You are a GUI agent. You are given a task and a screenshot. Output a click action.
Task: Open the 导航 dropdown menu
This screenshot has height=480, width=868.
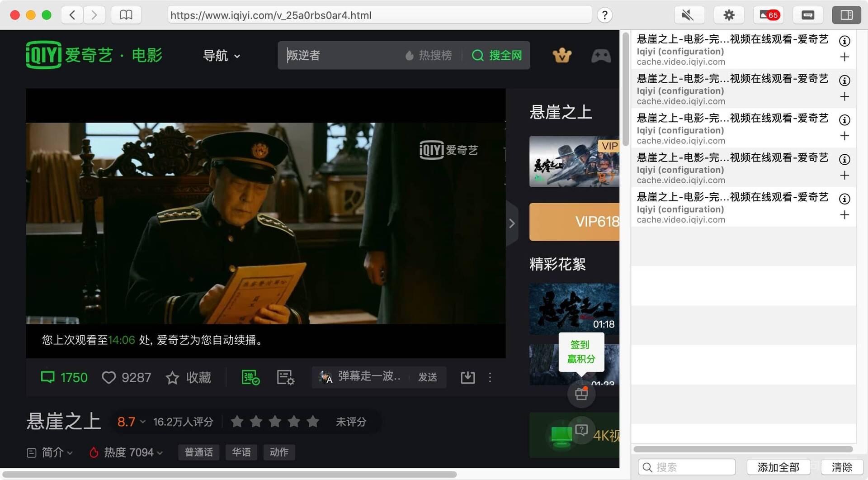(x=222, y=56)
